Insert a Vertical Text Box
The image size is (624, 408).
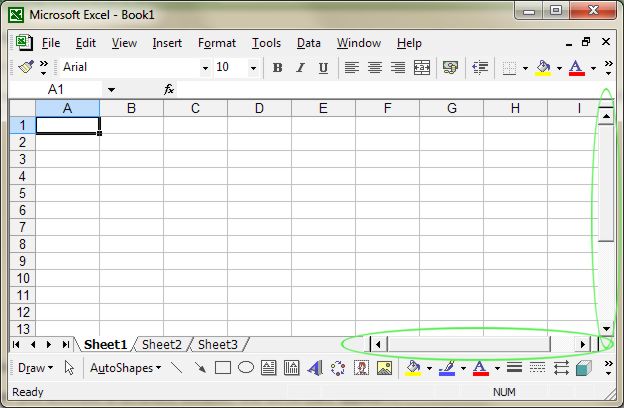click(292, 368)
